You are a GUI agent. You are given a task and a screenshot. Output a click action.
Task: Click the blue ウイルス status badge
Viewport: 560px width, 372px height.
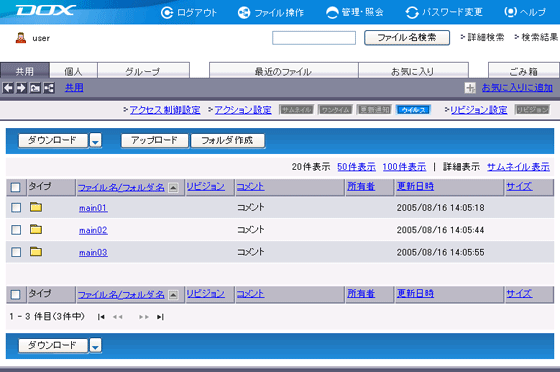pos(414,110)
